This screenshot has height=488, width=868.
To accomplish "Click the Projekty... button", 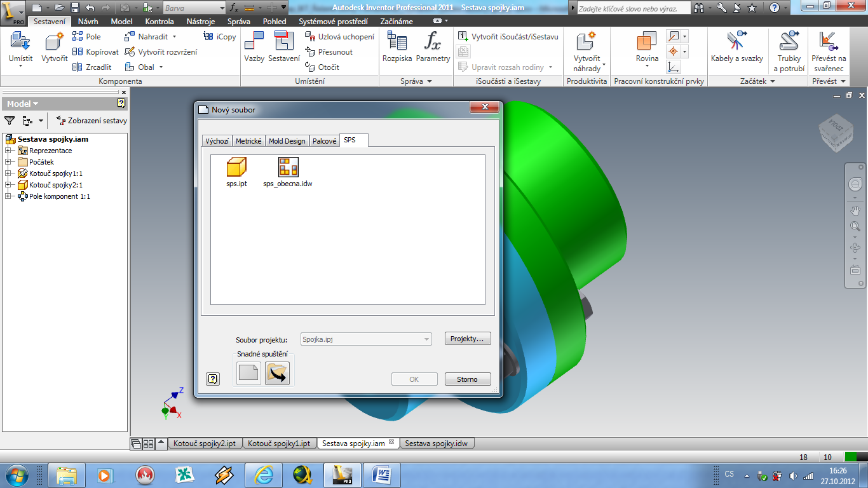I will point(468,339).
